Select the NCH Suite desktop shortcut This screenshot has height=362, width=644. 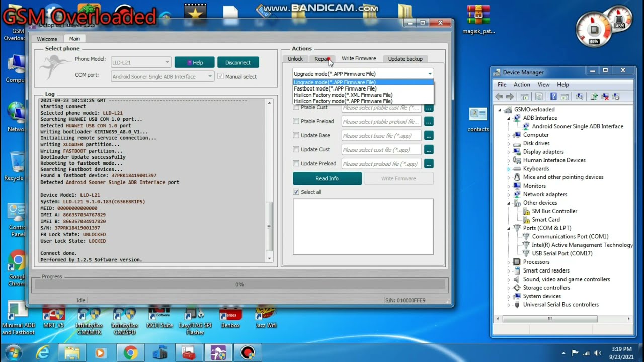(x=159, y=318)
